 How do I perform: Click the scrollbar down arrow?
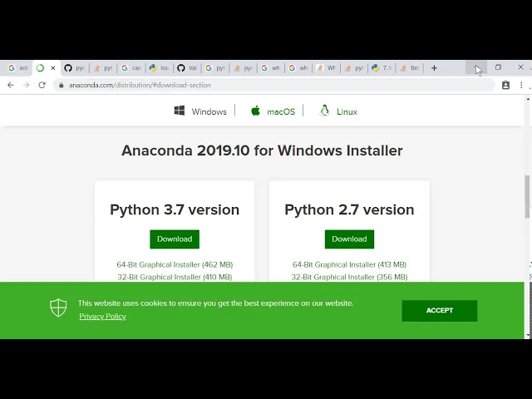coord(528,336)
